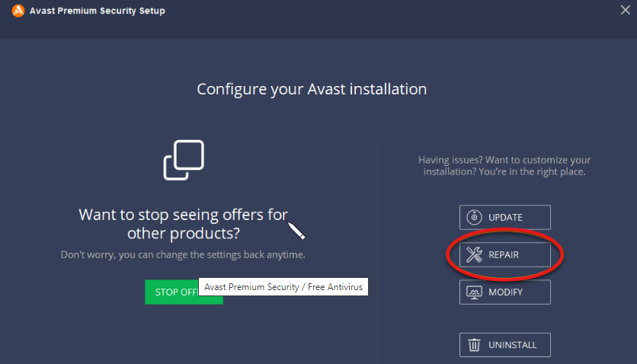Viewport: 637px width, 364px height.
Task: Click the overlapping squares offers icon
Action: point(184,160)
